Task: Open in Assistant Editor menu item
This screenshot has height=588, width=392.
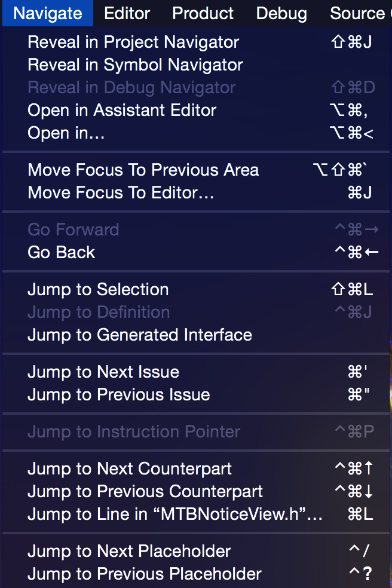Action: [x=122, y=111]
